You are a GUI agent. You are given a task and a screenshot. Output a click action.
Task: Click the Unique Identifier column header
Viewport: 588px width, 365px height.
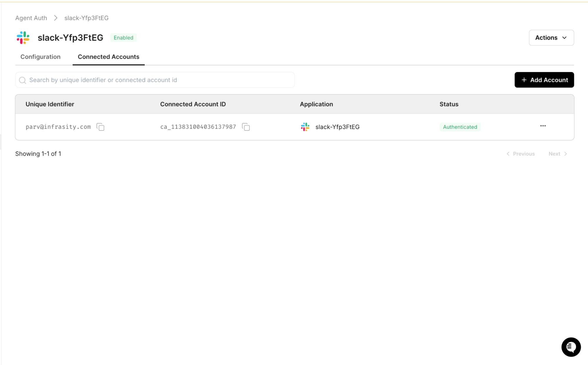tap(50, 104)
